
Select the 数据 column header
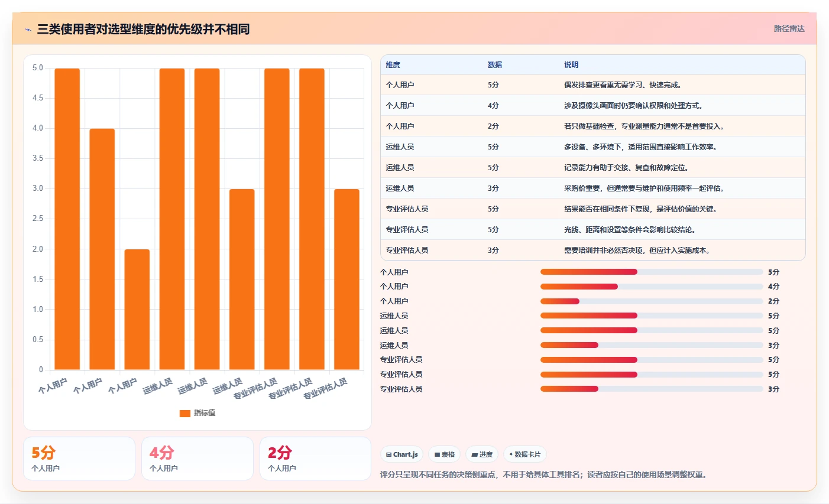point(495,65)
